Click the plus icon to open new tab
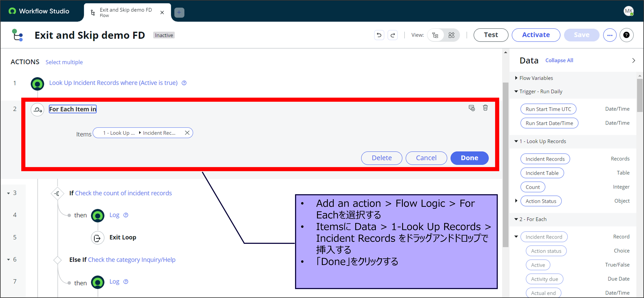 (179, 12)
